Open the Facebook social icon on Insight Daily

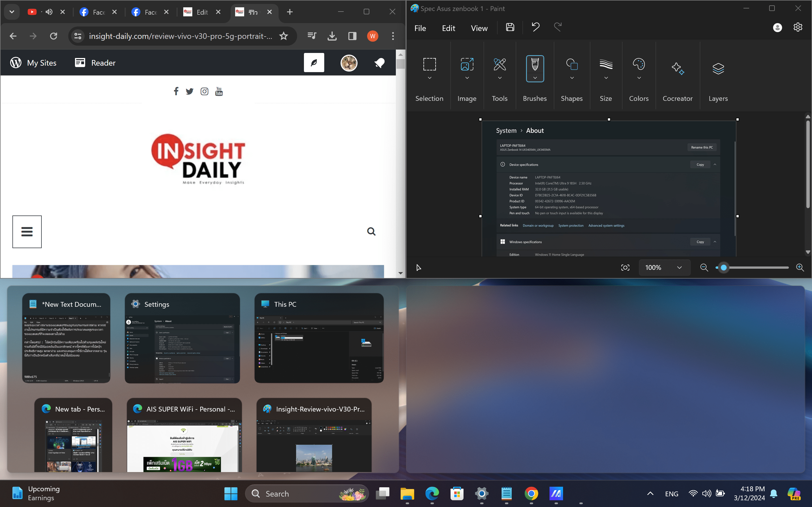point(176,91)
